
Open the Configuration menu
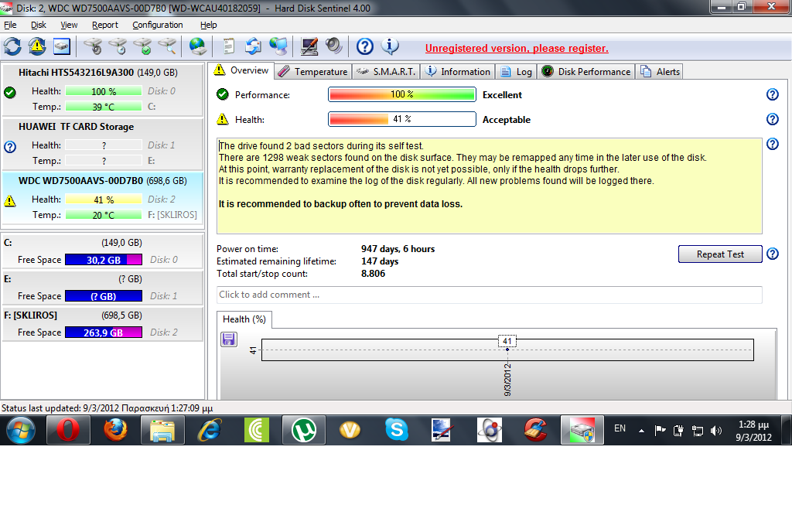coord(158,25)
